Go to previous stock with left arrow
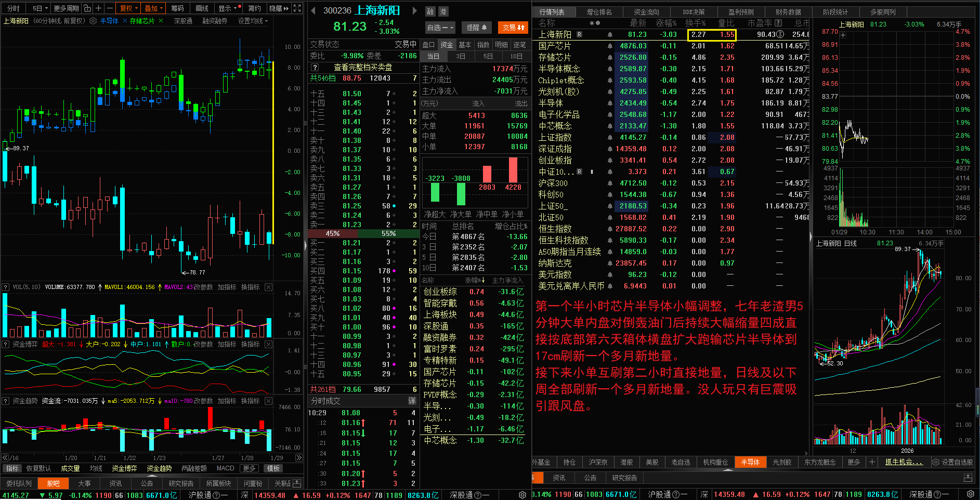 313,10
